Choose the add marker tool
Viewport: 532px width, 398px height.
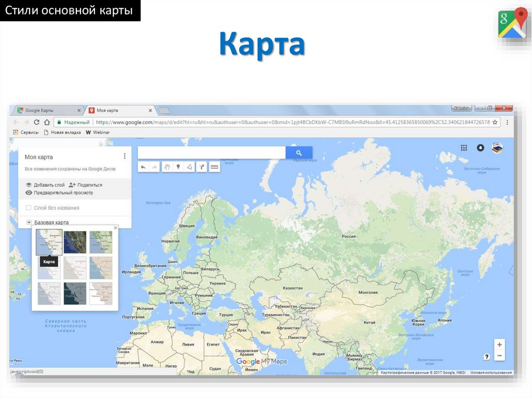click(178, 167)
